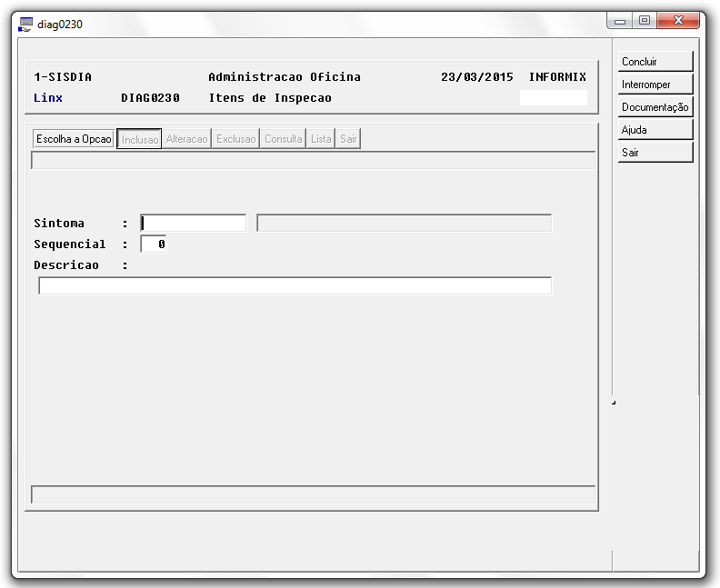720x588 pixels.
Task: Click the INFORMIX label
Action: point(557,76)
